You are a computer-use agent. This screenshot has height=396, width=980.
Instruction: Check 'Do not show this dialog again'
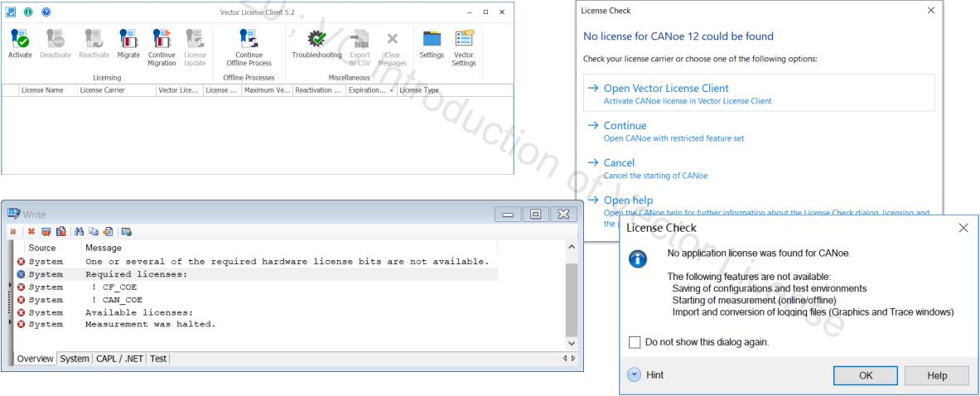click(x=635, y=342)
